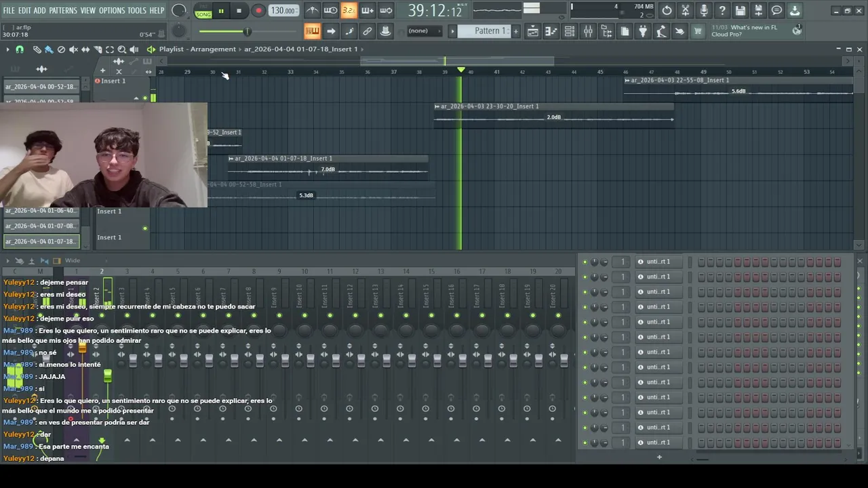
Task: Open the Playlist view icon
Action: pyautogui.click(x=533, y=30)
